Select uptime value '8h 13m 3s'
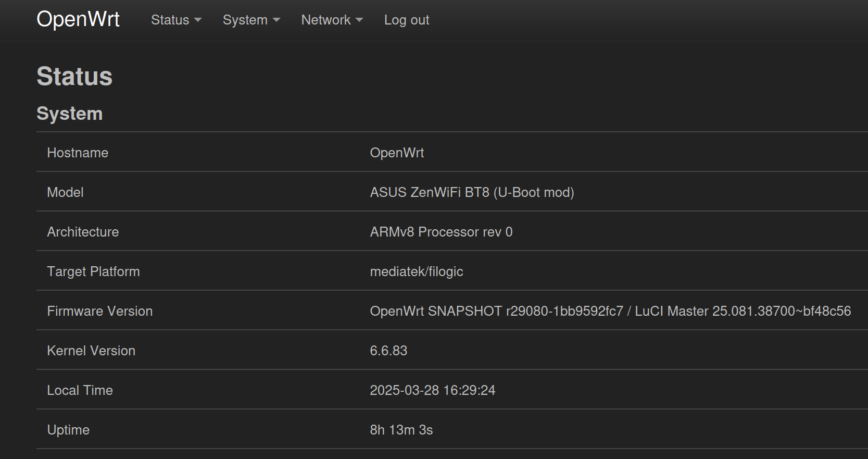Screen dimensions: 868x459 pos(401,430)
